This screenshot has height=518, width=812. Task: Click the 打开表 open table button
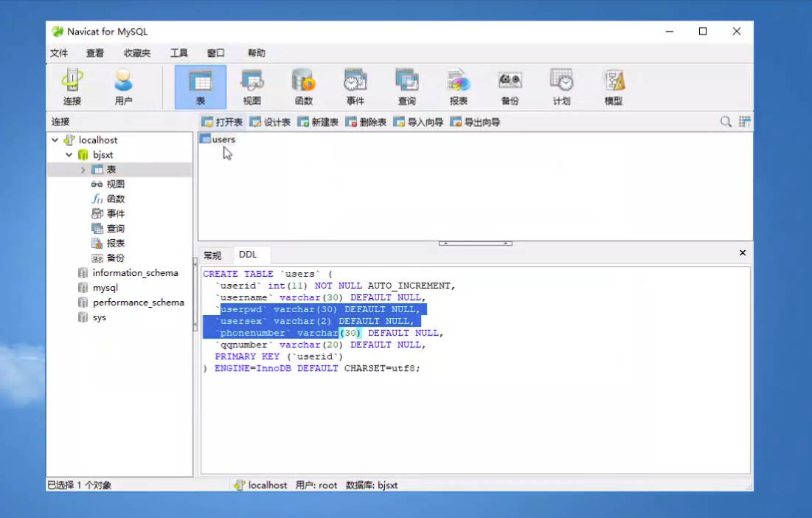click(x=222, y=122)
